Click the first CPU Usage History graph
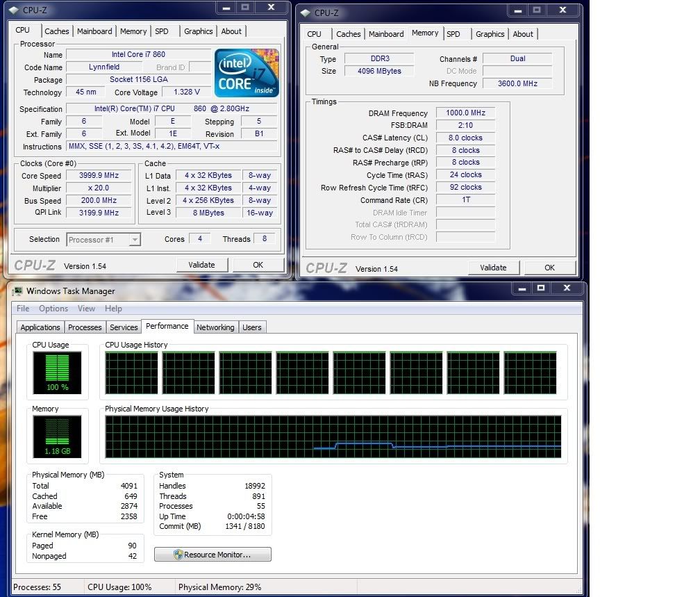Screen dimensions: 700x597 tap(131, 373)
